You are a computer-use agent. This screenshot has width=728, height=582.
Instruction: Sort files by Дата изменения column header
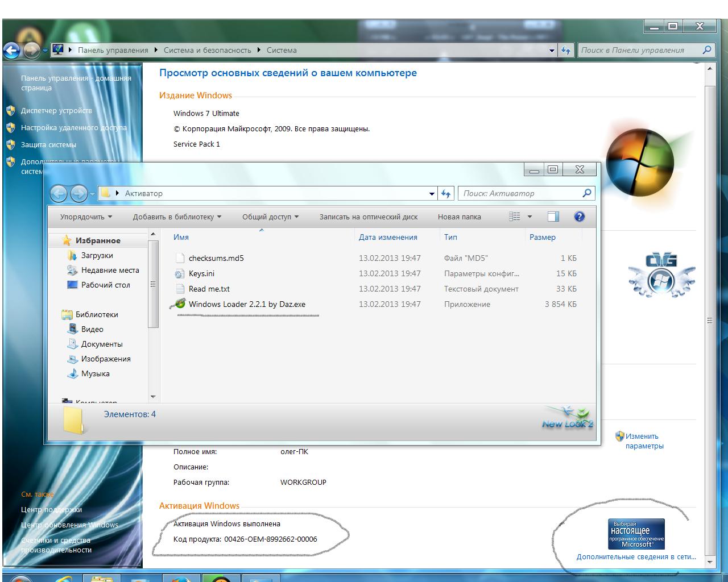pyautogui.click(x=388, y=237)
